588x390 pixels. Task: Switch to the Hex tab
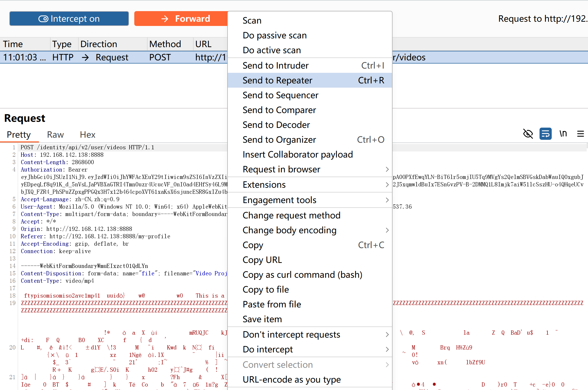pos(87,135)
